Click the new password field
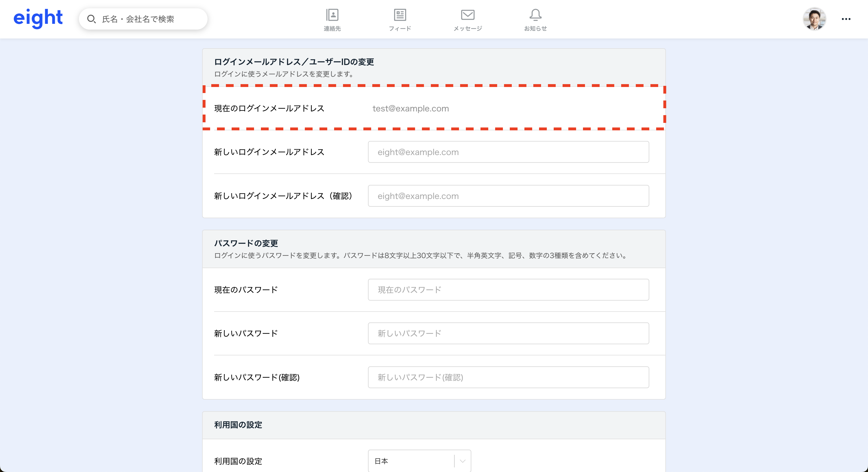868x472 pixels. tap(508, 333)
